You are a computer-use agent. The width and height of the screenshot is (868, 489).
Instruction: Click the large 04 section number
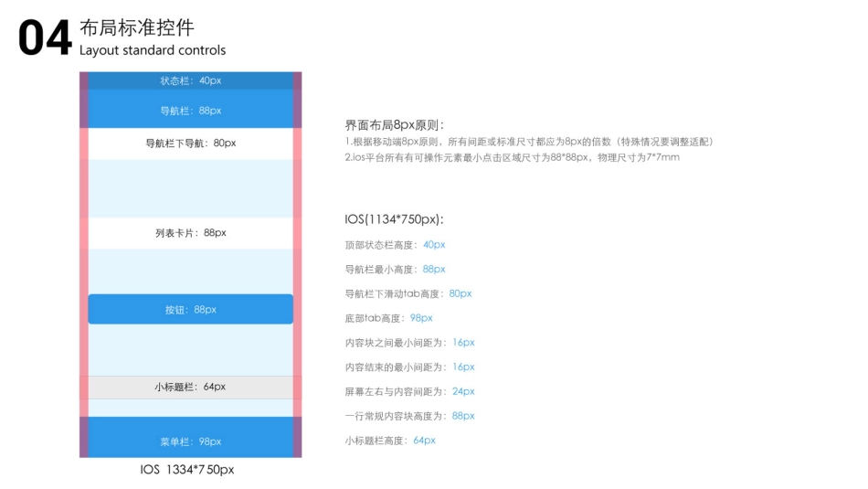coord(45,37)
